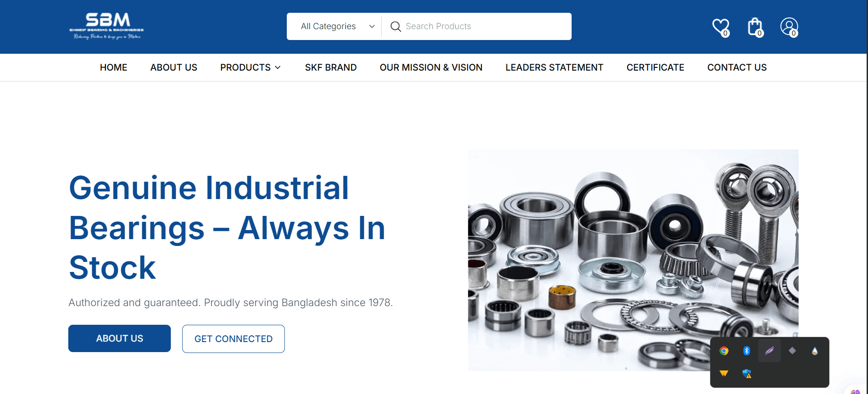The height and width of the screenshot is (394, 868).
Task: Open the wishlist heart icon
Action: (721, 27)
